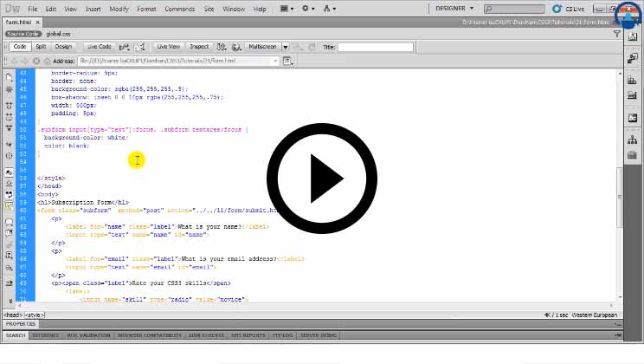Toggle Live View mode
The height and width of the screenshot is (364, 644).
[x=168, y=46]
